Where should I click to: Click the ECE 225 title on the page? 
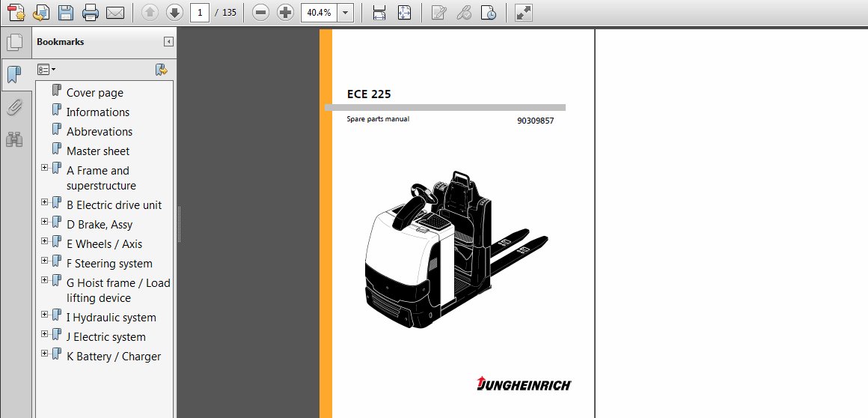coord(369,94)
